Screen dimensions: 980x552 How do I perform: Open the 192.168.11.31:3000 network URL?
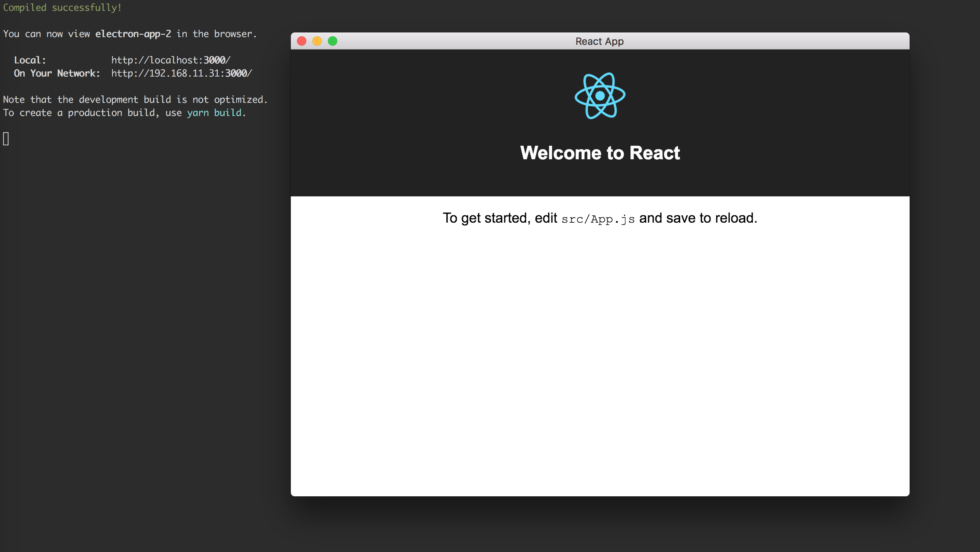181,73
